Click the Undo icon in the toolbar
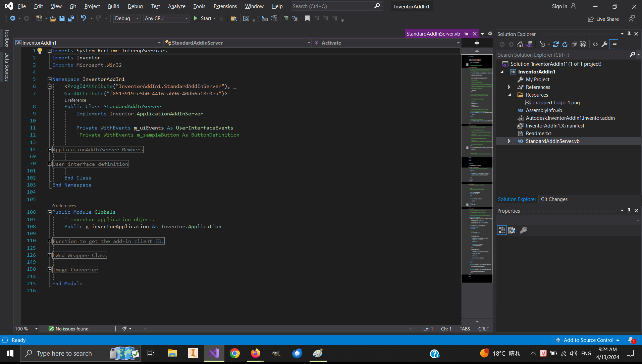This screenshot has width=642, height=364. click(84, 18)
